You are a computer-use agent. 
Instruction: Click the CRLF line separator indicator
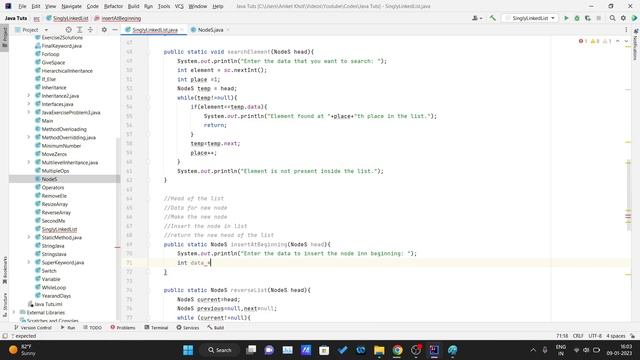(x=578, y=336)
